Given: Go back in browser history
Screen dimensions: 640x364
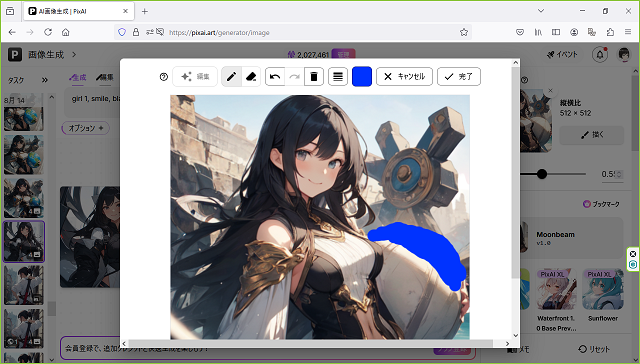Looking at the screenshot, I should pos(12,32).
